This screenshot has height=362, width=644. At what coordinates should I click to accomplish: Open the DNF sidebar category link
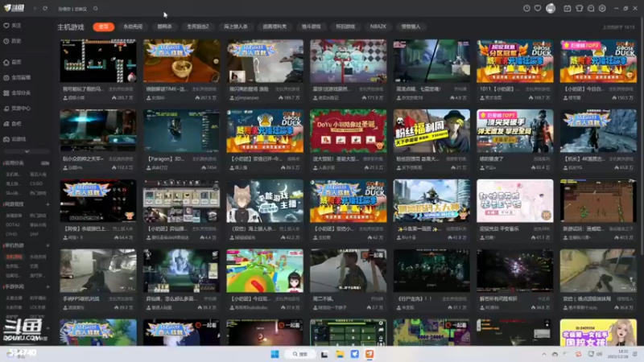(x=34, y=234)
